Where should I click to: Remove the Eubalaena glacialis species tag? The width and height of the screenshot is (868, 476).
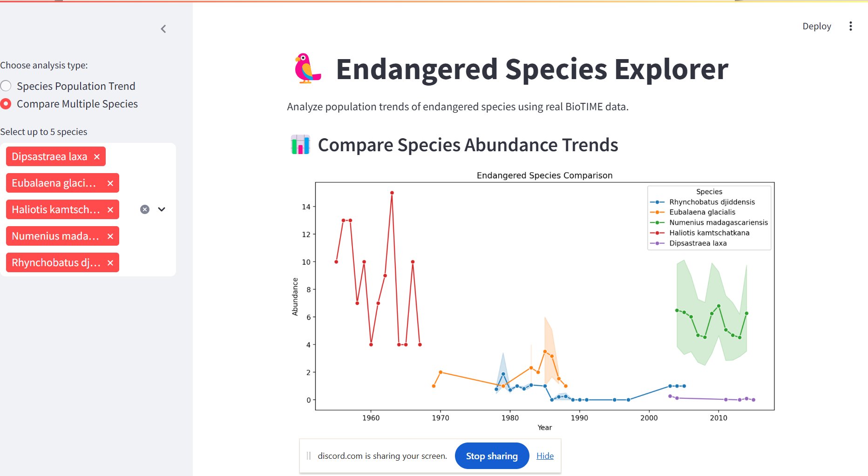[x=110, y=183]
